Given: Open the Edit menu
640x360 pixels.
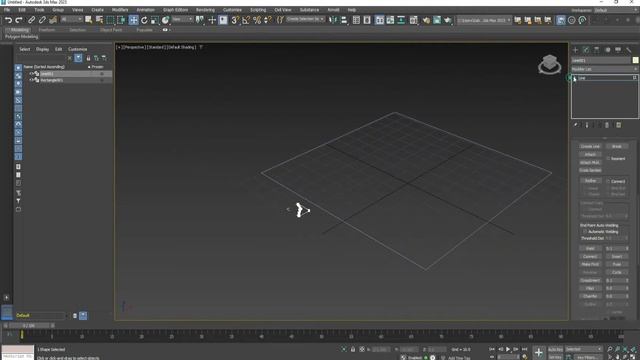Looking at the screenshot, I should click(x=22, y=10).
